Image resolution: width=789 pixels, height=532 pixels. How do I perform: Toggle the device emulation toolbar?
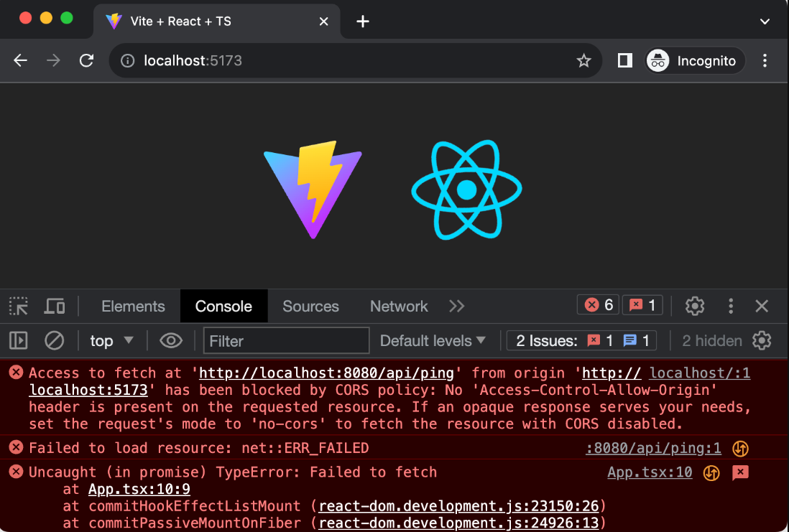[55, 306]
